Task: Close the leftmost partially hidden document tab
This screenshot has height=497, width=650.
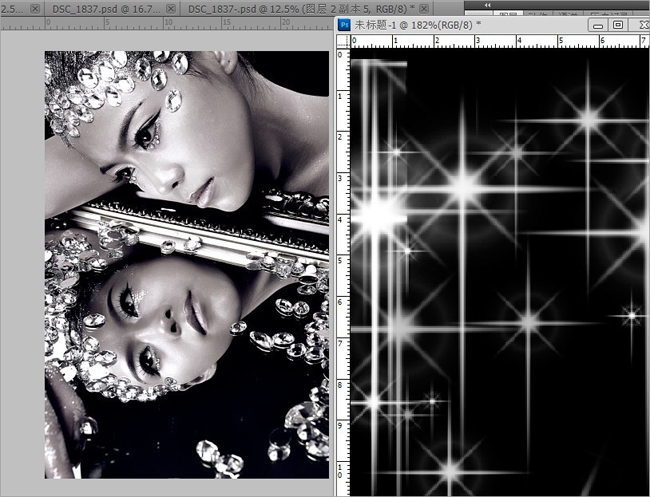Action: [x=35, y=8]
